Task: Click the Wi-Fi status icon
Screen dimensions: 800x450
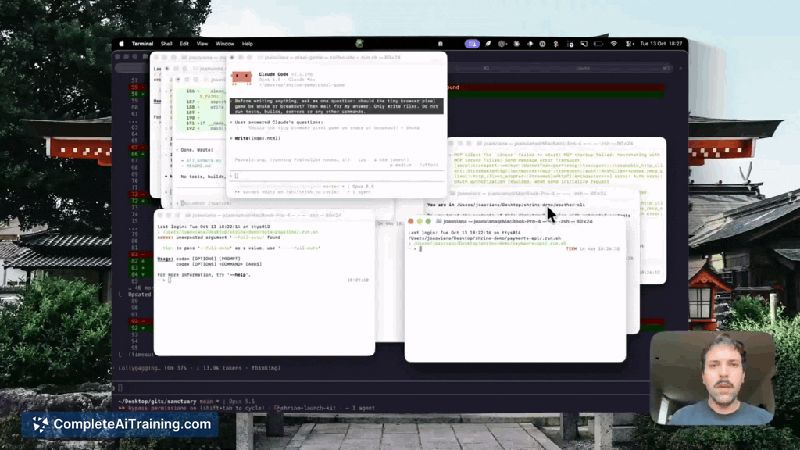Action: click(614, 44)
